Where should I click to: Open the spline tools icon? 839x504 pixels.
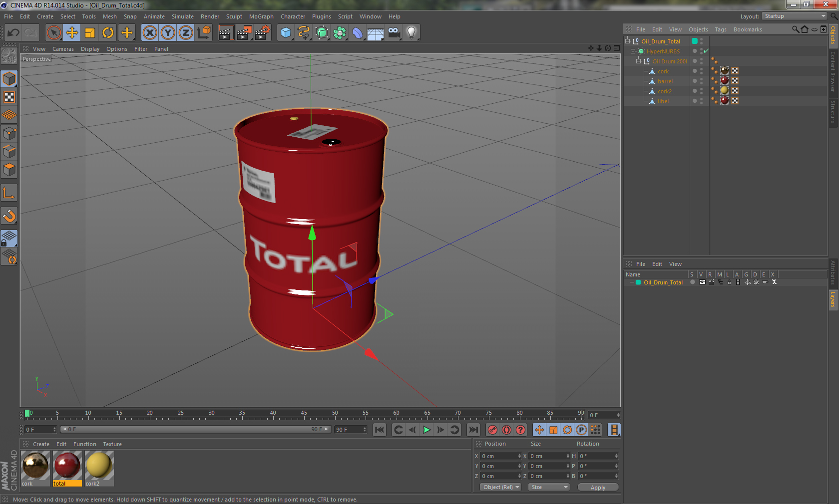pos(304,33)
